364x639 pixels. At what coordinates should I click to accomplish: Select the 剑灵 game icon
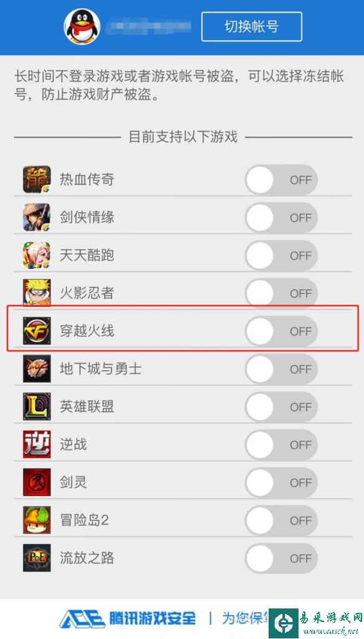pyautogui.click(x=37, y=482)
